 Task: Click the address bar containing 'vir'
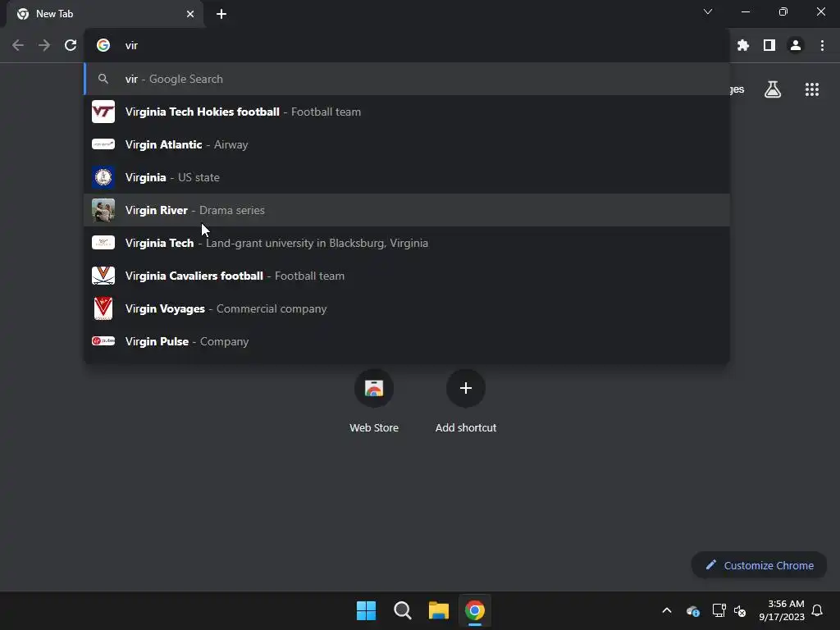pos(407,46)
